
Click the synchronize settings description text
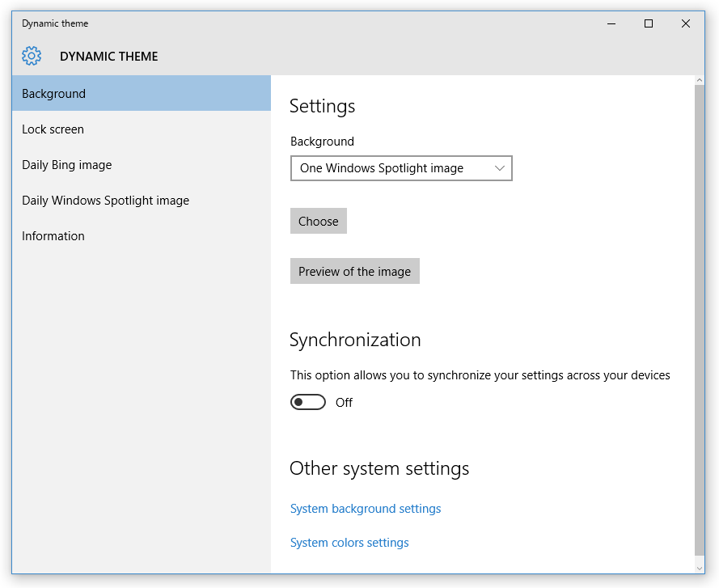480,375
